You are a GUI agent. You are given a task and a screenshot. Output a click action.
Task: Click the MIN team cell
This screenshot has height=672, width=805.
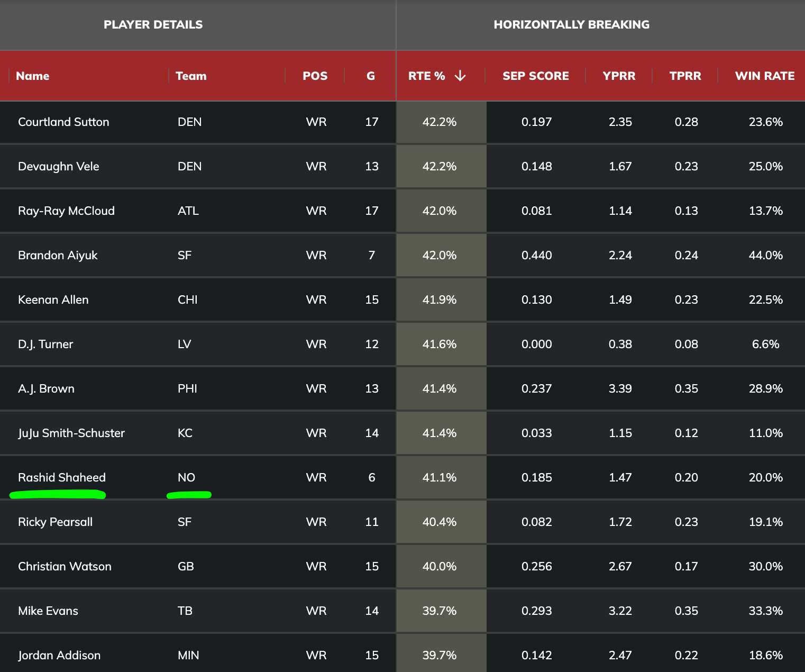point(188,655)
